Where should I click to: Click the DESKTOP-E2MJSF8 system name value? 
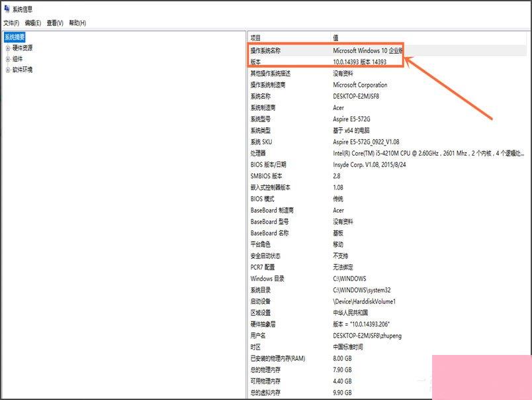click(x=356, y=96)
